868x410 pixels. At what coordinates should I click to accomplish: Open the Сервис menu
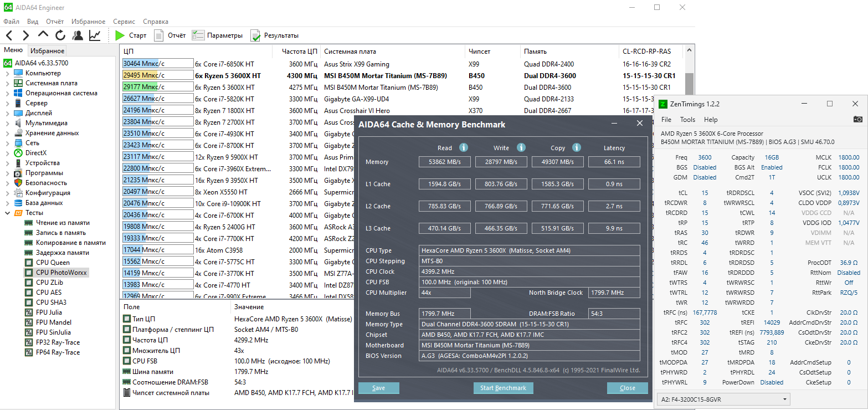point(124,22)
